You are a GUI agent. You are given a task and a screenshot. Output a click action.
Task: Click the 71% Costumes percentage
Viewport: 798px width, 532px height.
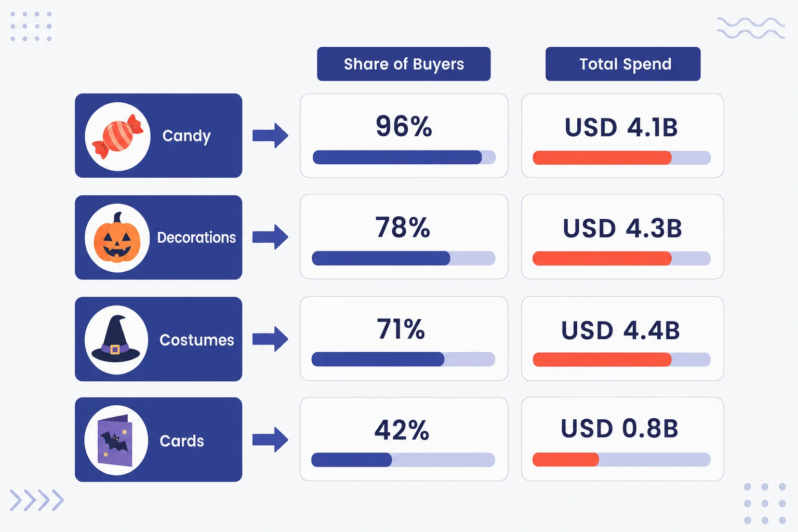[401, 329]
